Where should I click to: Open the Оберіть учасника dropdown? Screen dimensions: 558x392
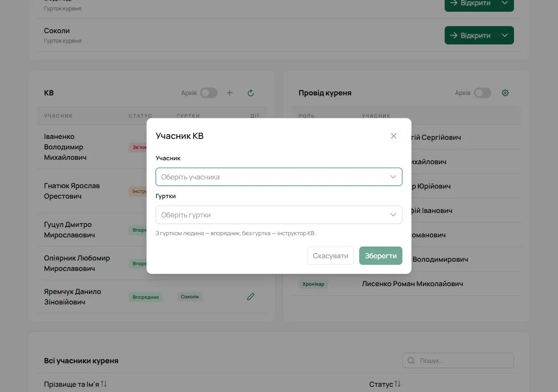pos(279,177)
